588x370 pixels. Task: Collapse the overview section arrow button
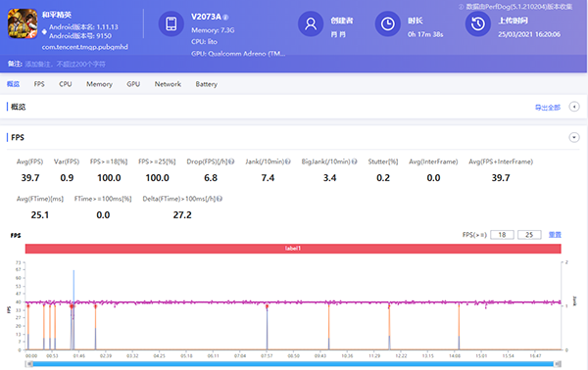pos(574,107)
